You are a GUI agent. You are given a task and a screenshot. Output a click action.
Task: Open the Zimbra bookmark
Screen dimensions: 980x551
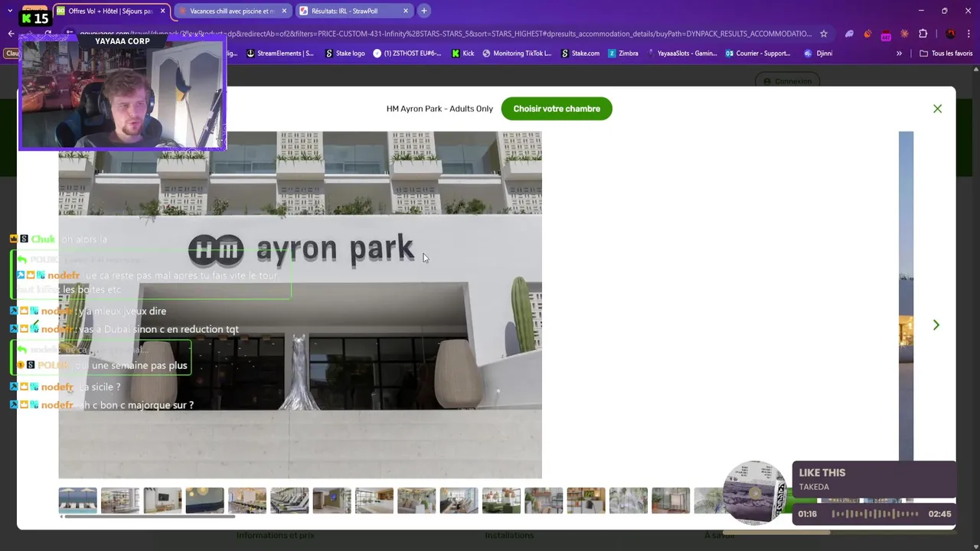point(623,54)
